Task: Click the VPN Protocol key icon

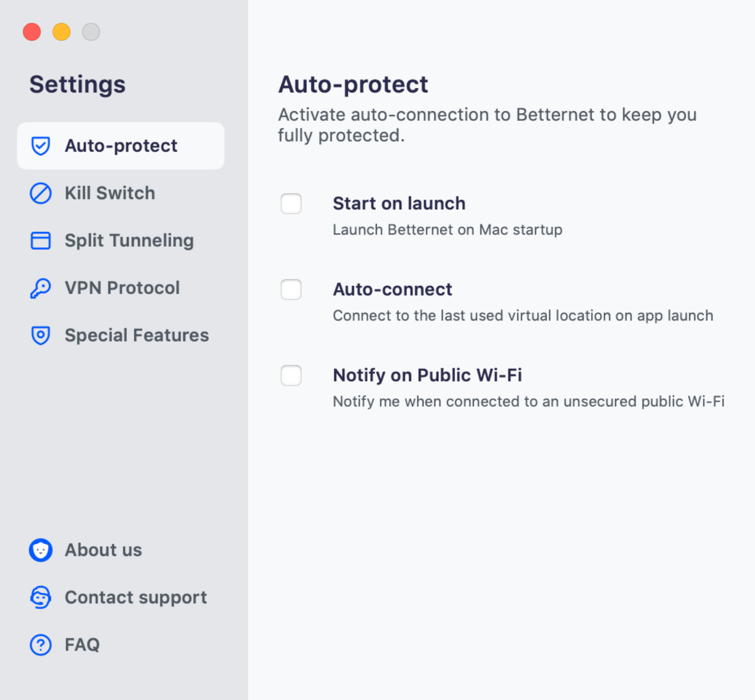Action: (x=40, y=288)
